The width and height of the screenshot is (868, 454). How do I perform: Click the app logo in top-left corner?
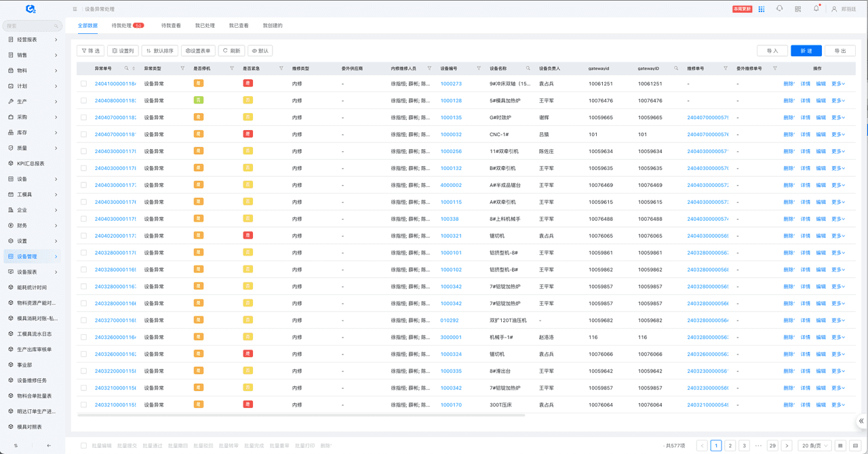31,9
